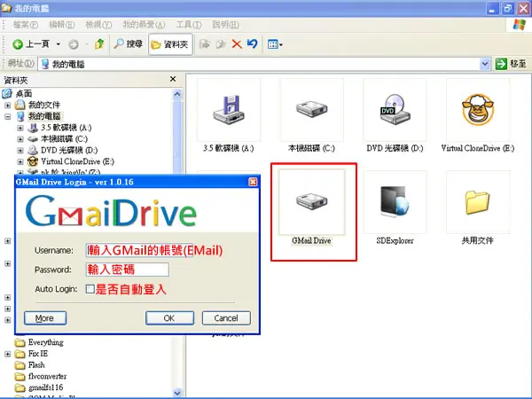532x399 pixels.
Task: Select the GMail Drive icon
Action: pos(312,202)
